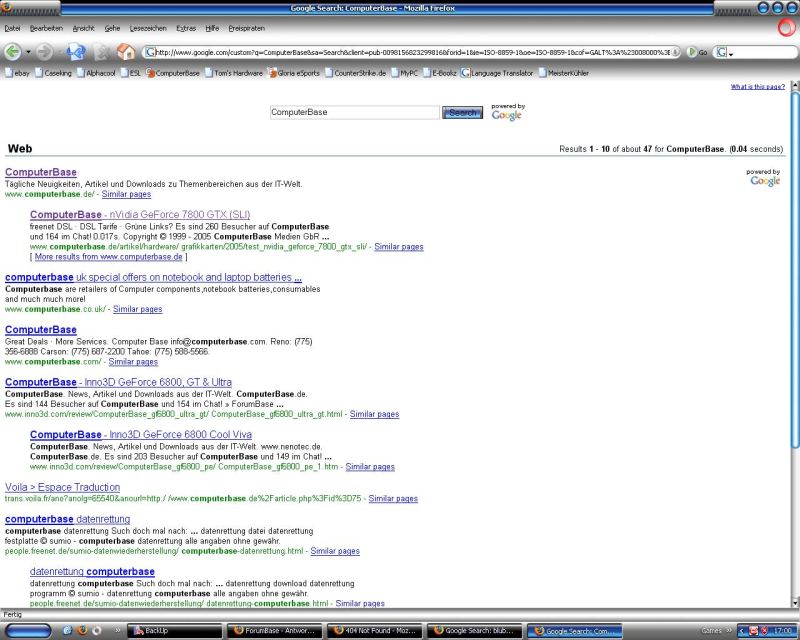Open the first ComputerBase result for computerbase.de

41,172
